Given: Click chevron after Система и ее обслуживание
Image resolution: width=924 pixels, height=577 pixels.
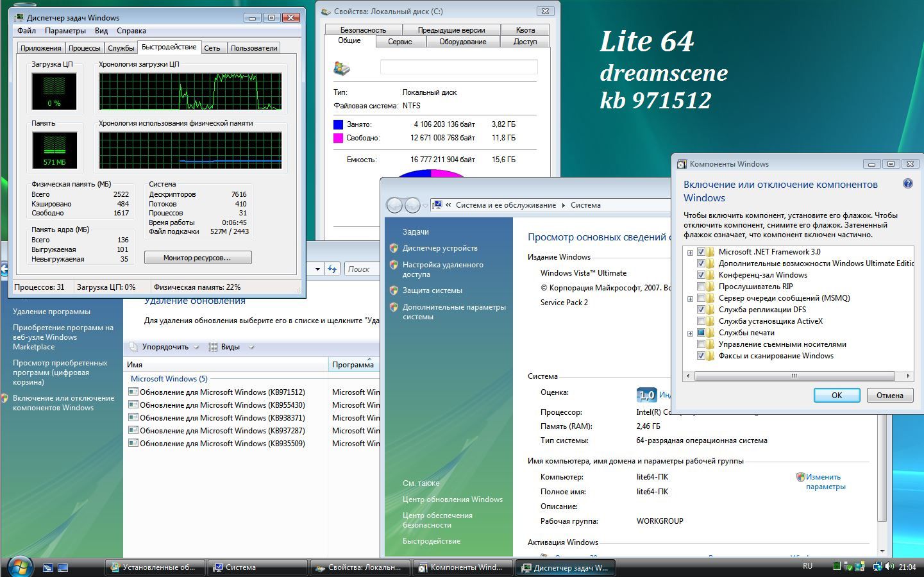Looking at the screenshot, I should (564, 205).
